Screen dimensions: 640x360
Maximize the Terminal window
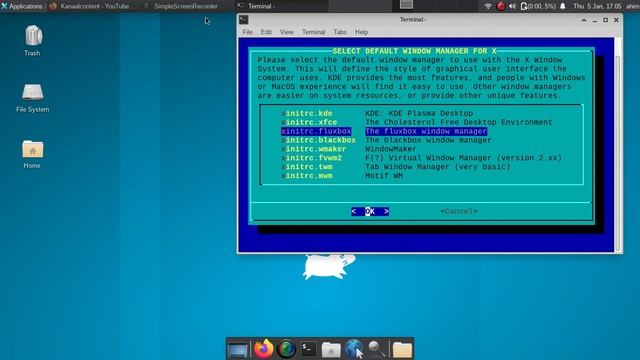[606, 20]
